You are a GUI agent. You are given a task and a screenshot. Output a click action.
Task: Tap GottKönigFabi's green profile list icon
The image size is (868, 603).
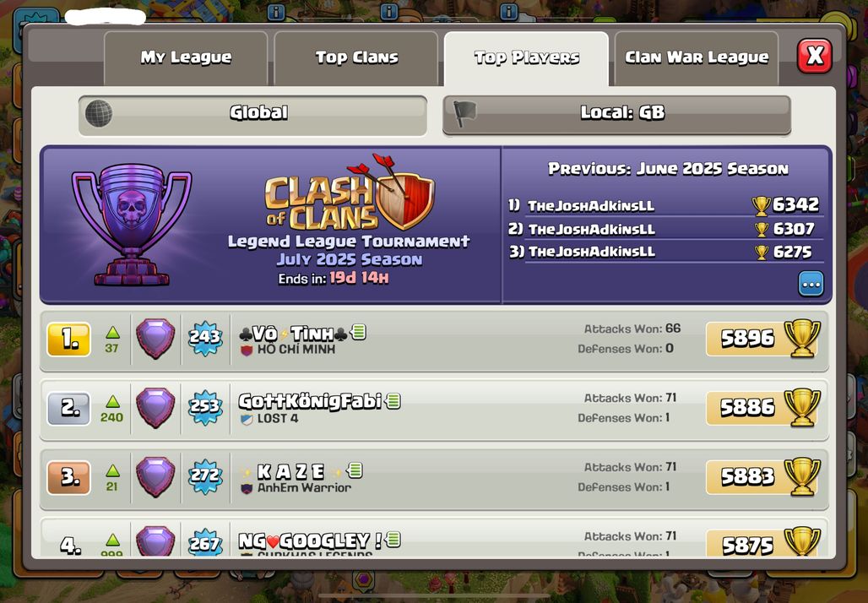tap(393, 401)
